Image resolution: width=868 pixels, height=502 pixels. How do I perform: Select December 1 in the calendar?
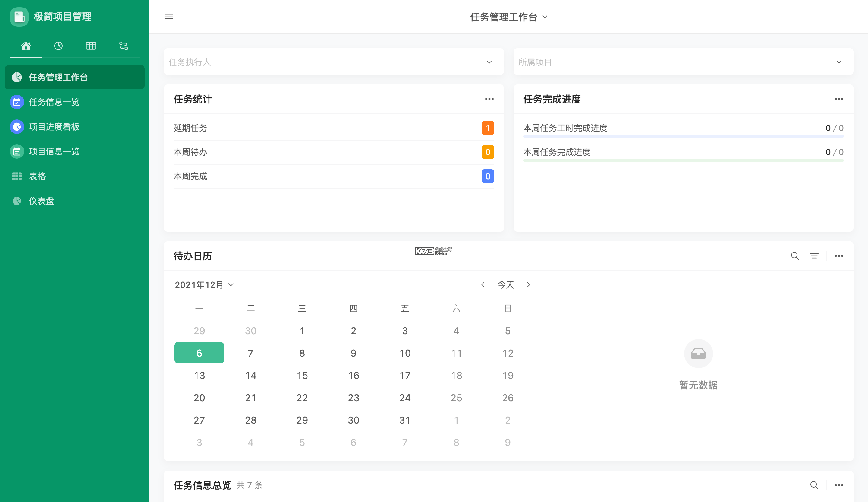pos(302,331)
